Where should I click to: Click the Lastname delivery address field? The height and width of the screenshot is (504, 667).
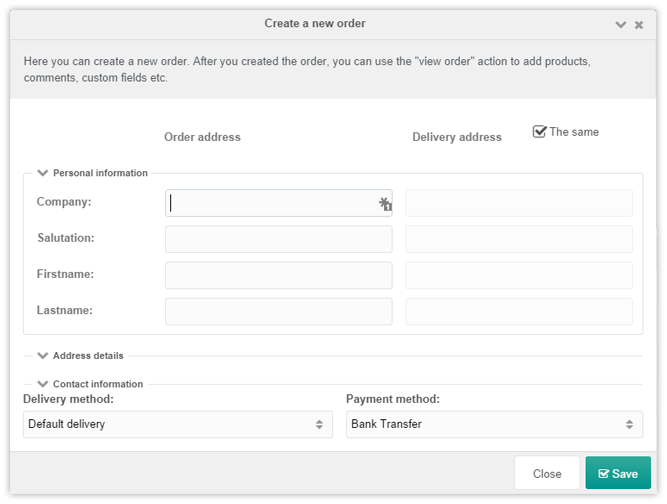coord(519,311)
